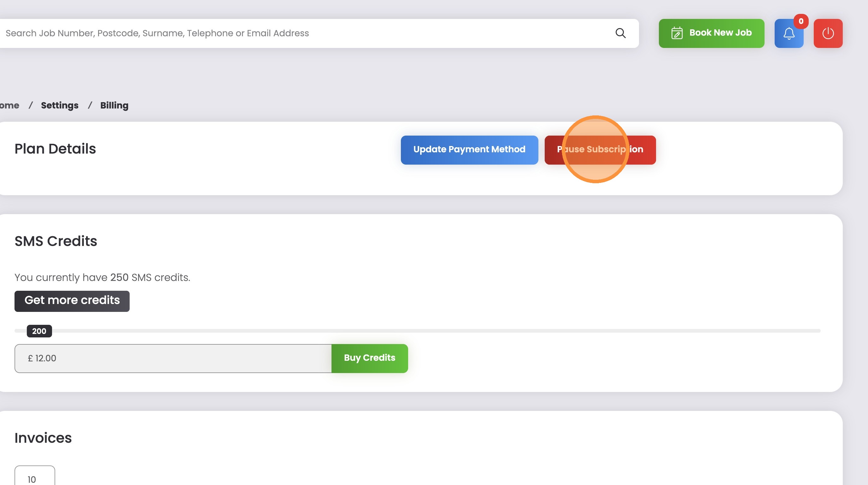Image resolution: width=868 pixels, height=485 pixels.
Task: Click the Invoices section heading
Action: click(43, 438)
